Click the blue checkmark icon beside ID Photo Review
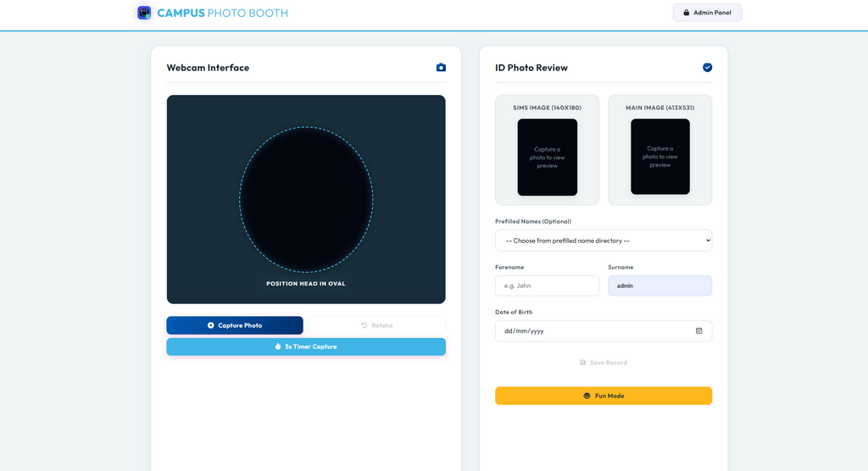 [x=707, y=68]
